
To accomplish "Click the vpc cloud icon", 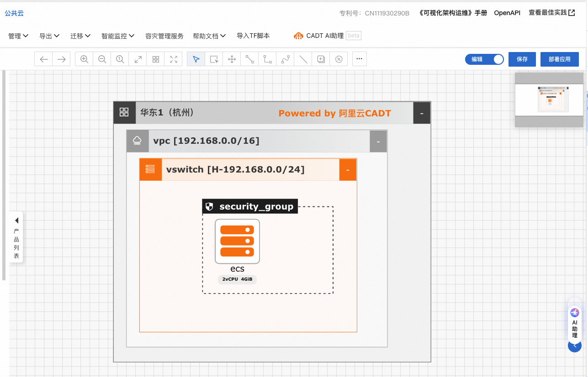I will point(138,141).
